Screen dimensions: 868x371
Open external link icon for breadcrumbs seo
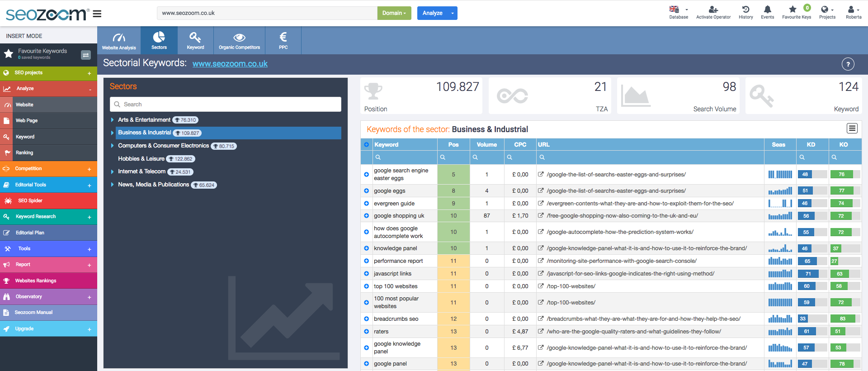point(540,319)
